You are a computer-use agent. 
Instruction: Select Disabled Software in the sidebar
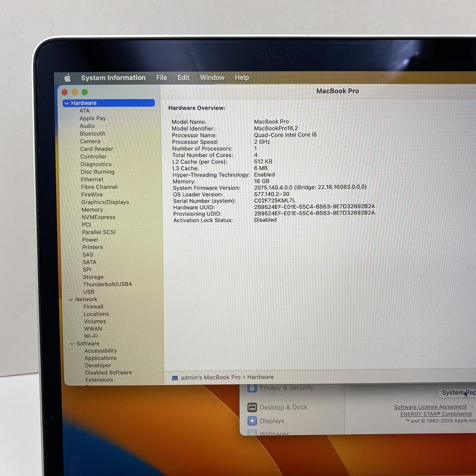pyautogui.click(x=108, y=373)
